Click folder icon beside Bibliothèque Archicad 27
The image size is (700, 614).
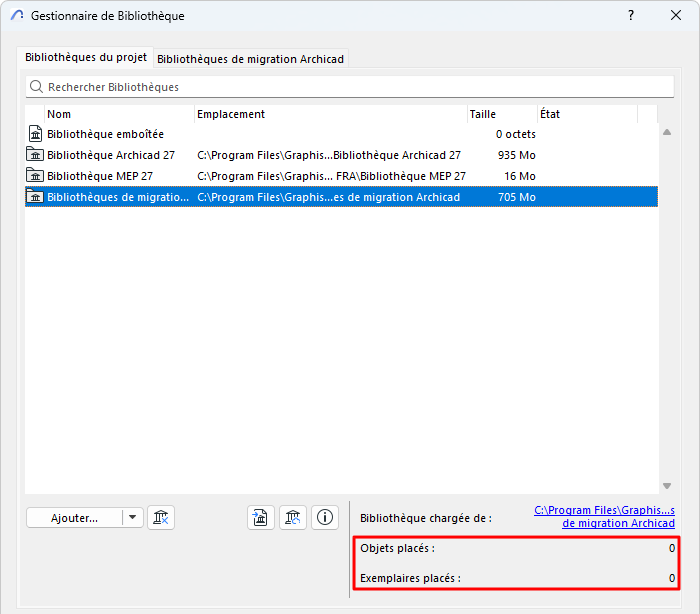pos(35,155)
